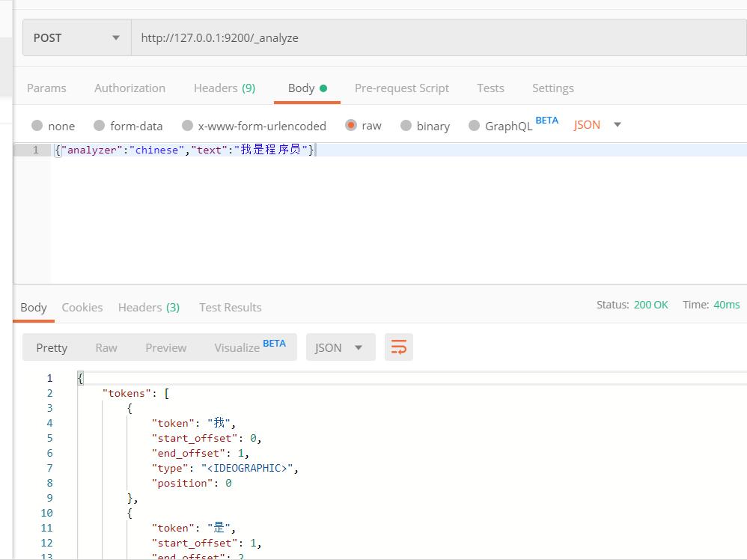
Task: Click the request body editor line 1
Action: (x=398, y=150)
